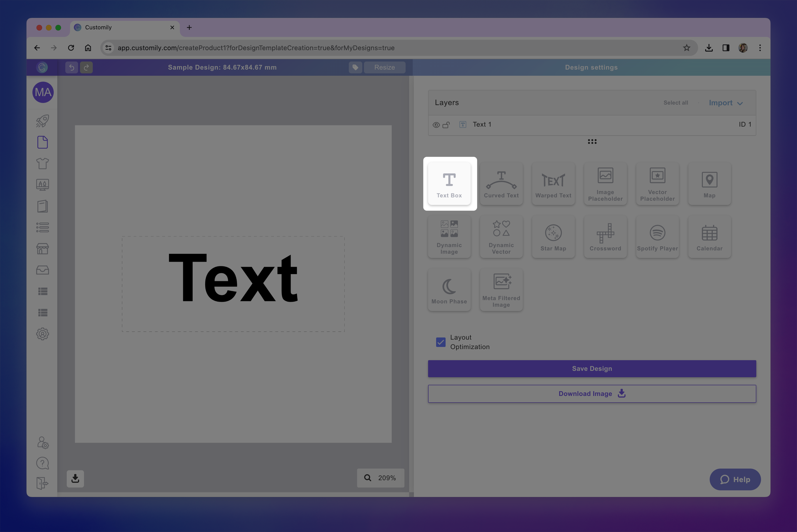Add a Calendar element
The height and width of the screenshot is (532, 797).
pos(709,236)
